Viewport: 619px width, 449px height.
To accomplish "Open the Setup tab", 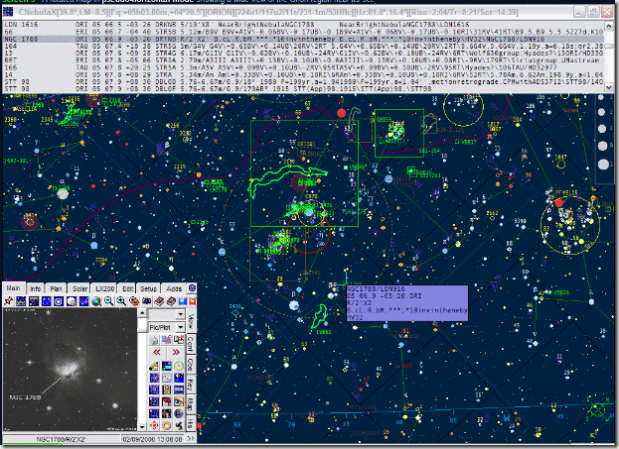I will pyautogui.click(x=150, y=288).
